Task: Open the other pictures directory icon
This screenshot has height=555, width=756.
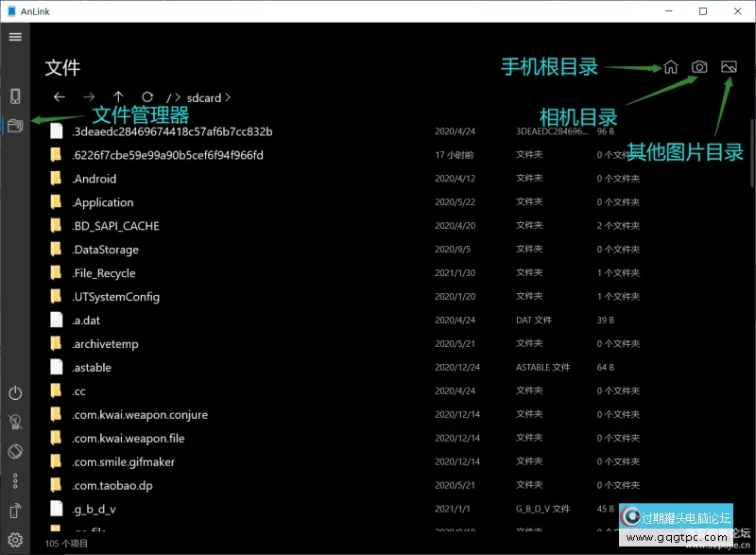Action: 727,67
